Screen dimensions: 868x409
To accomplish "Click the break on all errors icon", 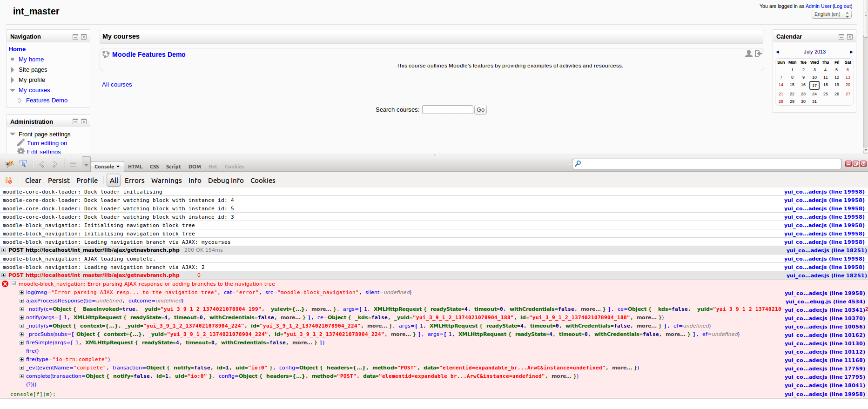I will (x=8, y=181).
